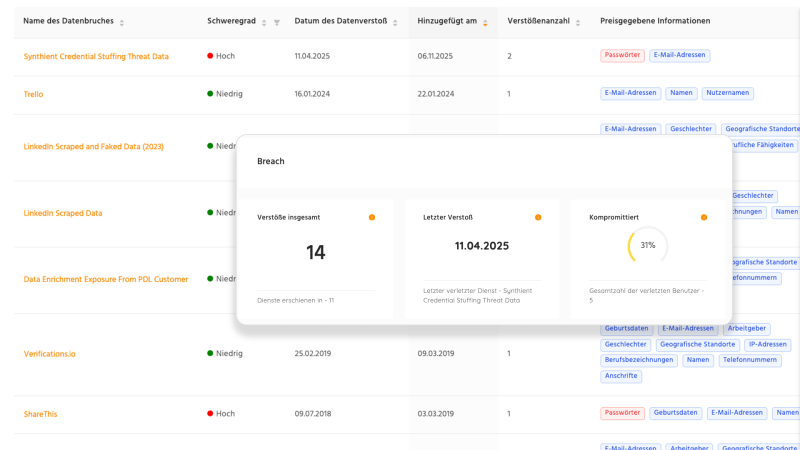800x450 pixels.
Task: Click Passwörter tag in Synthient row
Action: 622,55
